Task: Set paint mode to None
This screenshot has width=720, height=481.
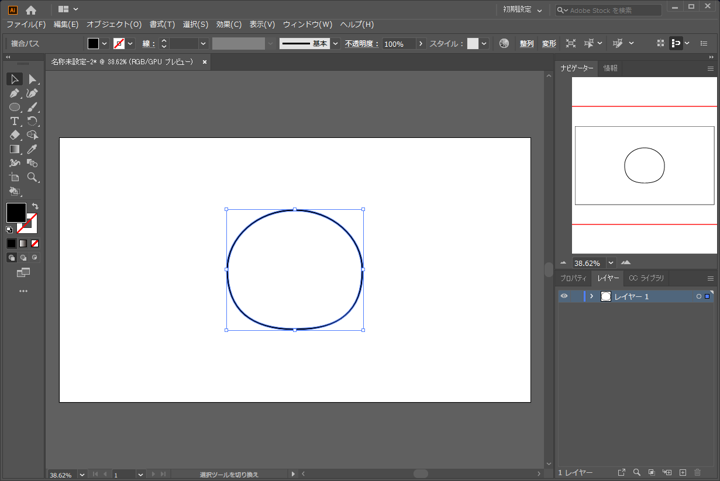Action: [34, 244]
